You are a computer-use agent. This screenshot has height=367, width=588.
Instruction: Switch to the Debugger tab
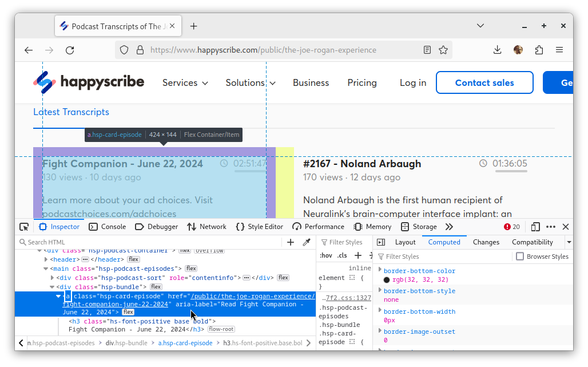(x=156, y=227)
